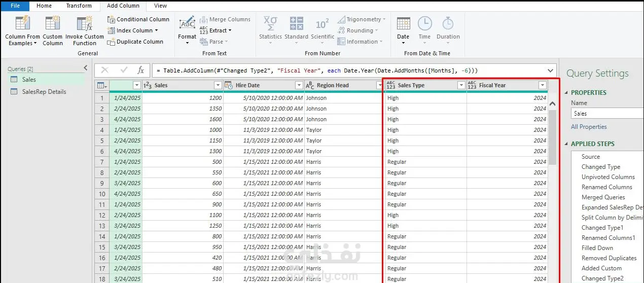Change the Sales column data type icon
644x283 pixels.
148,86
